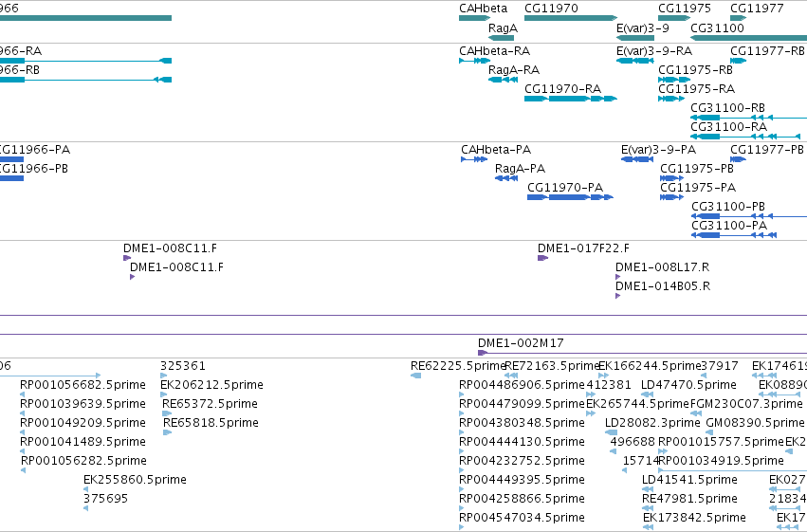The height and width of the screenshot is (532, 807).
Task: Select EST GM08390.5prime
Action: [x=709, y=432]
